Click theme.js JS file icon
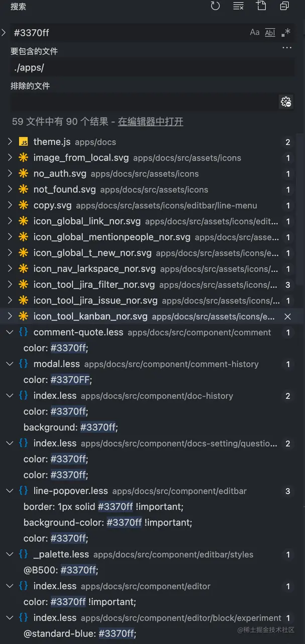Viewport: 305px width, 644px height. click(x=23, y=142)
